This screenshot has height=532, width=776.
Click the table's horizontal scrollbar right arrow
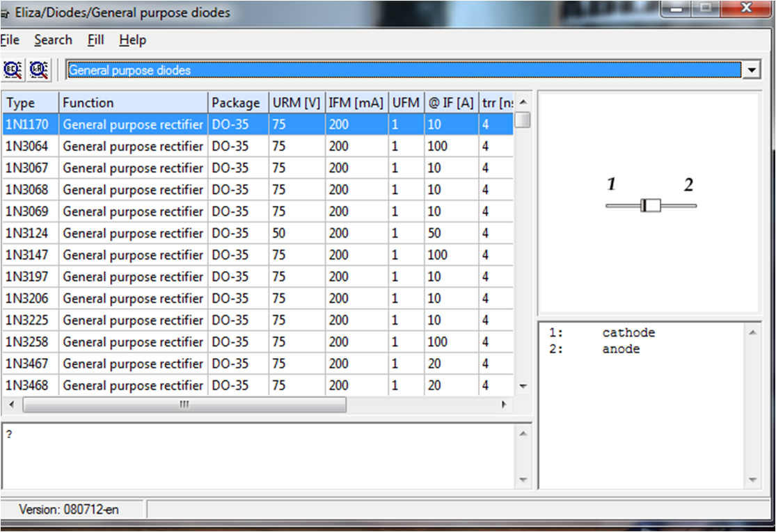[505, 405]
